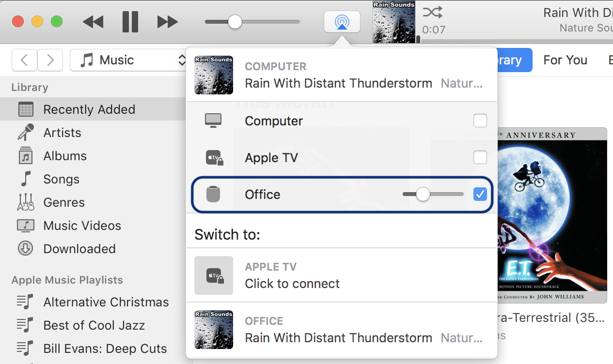Click the Office HomePod icon
Screen dimensions: 613x364
pyautogui.click(x=213, y=194)
